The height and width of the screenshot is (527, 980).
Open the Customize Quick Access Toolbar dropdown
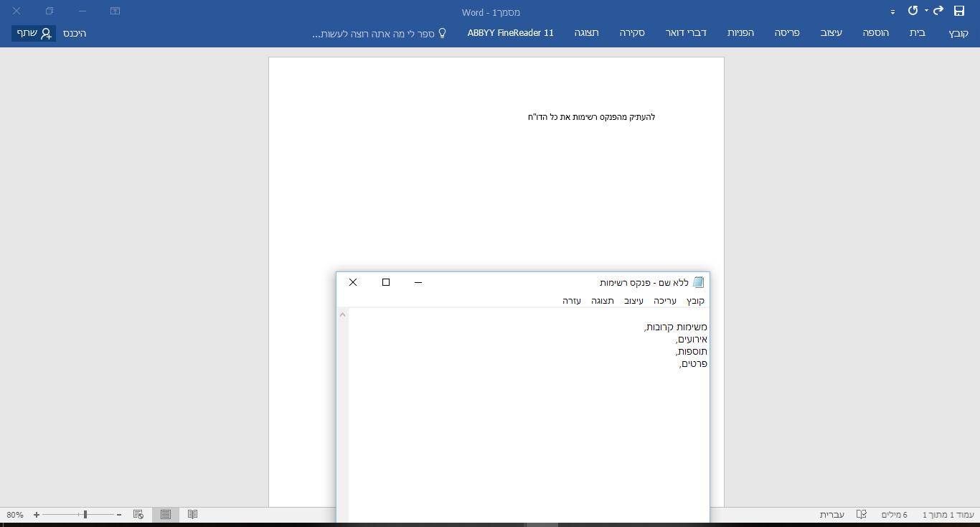click(x=893, y=11)
